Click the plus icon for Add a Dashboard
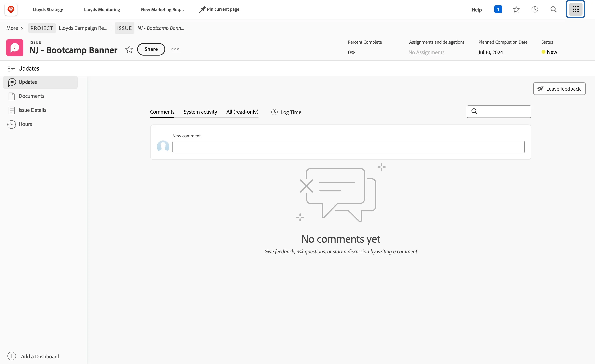 [x=12, y=356]
